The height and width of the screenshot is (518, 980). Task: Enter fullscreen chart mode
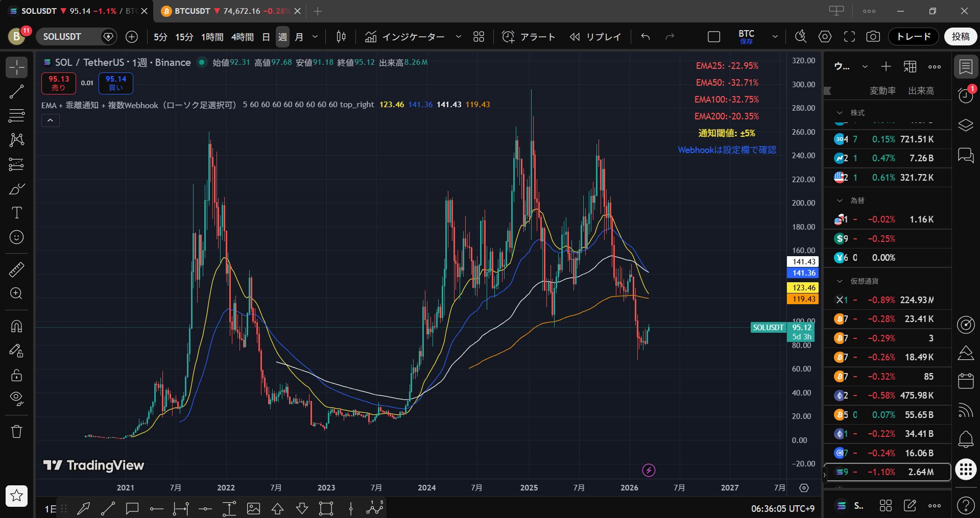point(849,37)
